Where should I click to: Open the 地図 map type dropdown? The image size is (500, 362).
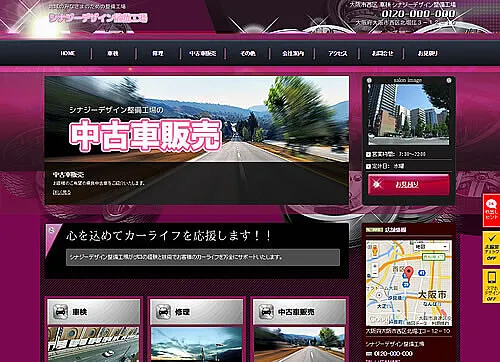click(x=431, y=247)
